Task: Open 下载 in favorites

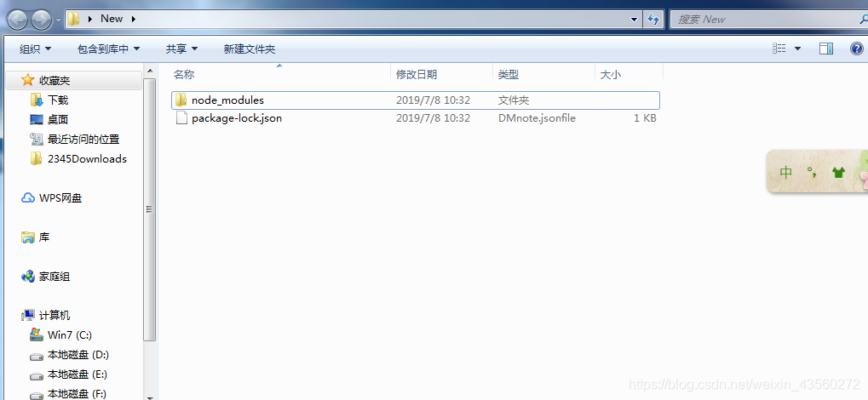Action: [58, 100]
